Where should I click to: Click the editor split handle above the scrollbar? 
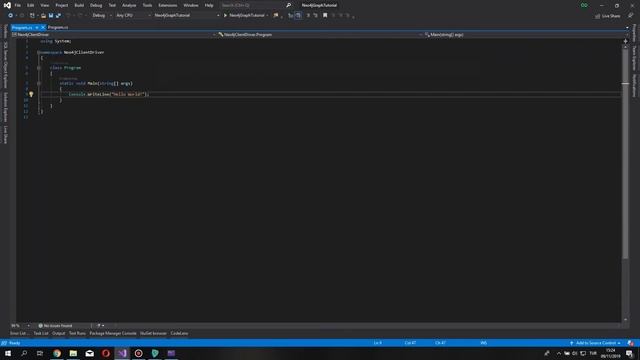(x=625, y=41)
